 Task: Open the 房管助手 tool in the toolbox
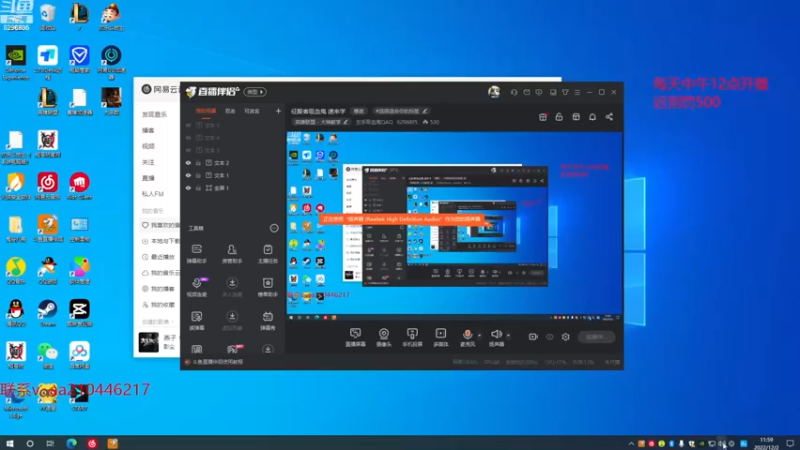[232, 254]
